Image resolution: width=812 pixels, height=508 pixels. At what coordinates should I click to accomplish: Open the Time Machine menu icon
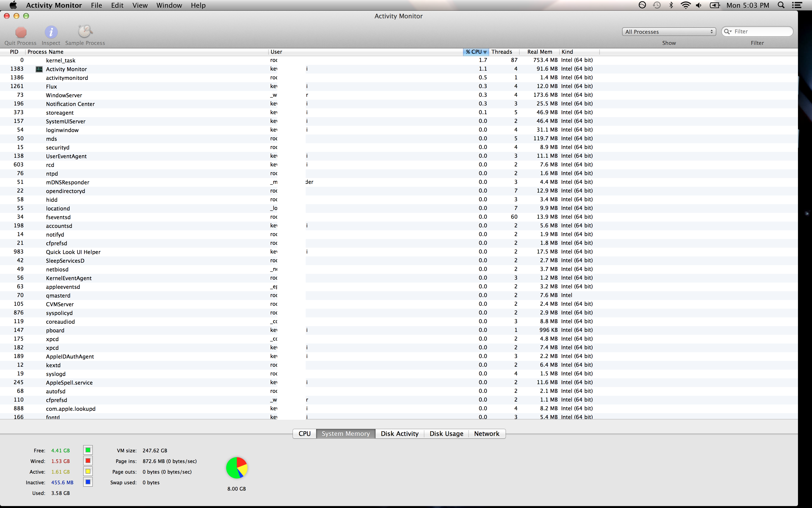657,5
